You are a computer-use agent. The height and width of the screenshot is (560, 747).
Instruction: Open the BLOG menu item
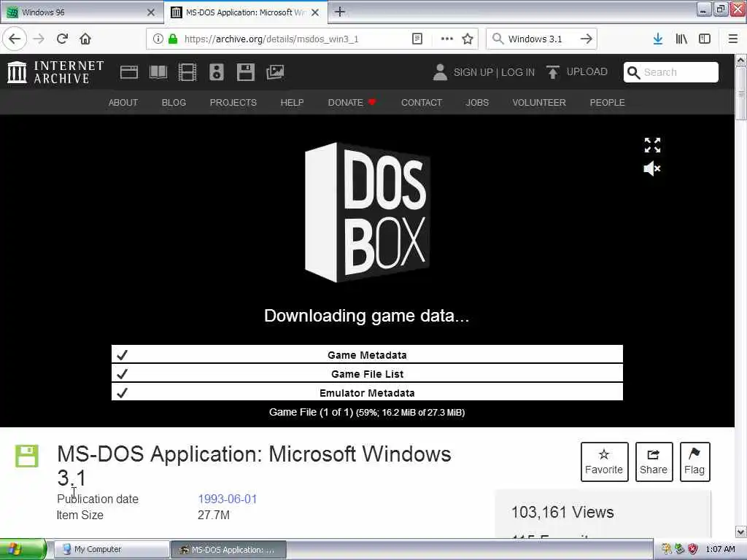click(x=174, y=103)
